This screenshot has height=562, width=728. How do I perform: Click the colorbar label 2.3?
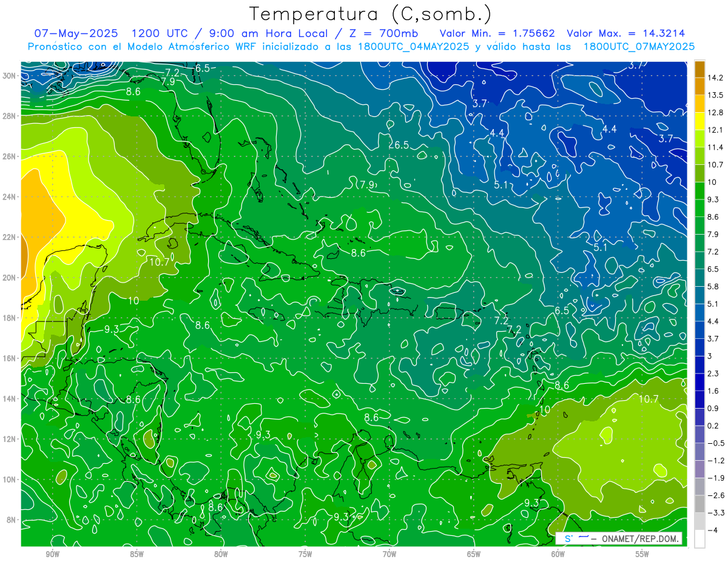713,373
